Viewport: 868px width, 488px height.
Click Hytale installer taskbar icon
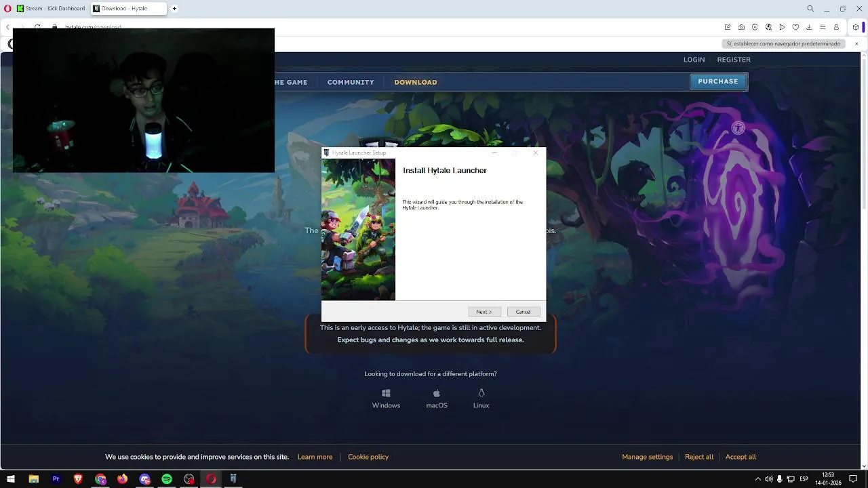[233, 479]
